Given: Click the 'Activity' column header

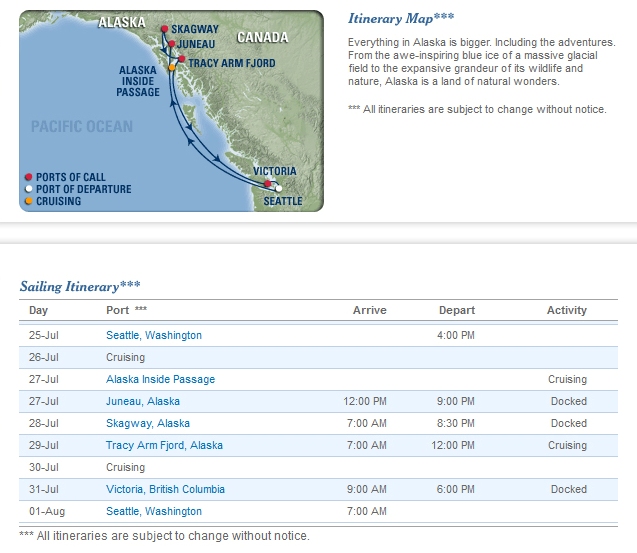Looking at the screenshot, I should click(x=567, y=310).
